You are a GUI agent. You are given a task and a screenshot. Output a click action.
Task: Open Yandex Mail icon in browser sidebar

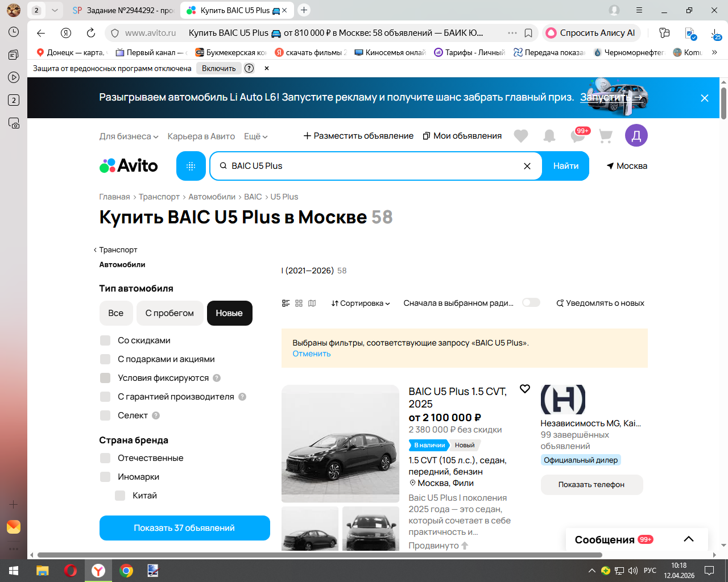pyautogui.click(x=14, y=527)
